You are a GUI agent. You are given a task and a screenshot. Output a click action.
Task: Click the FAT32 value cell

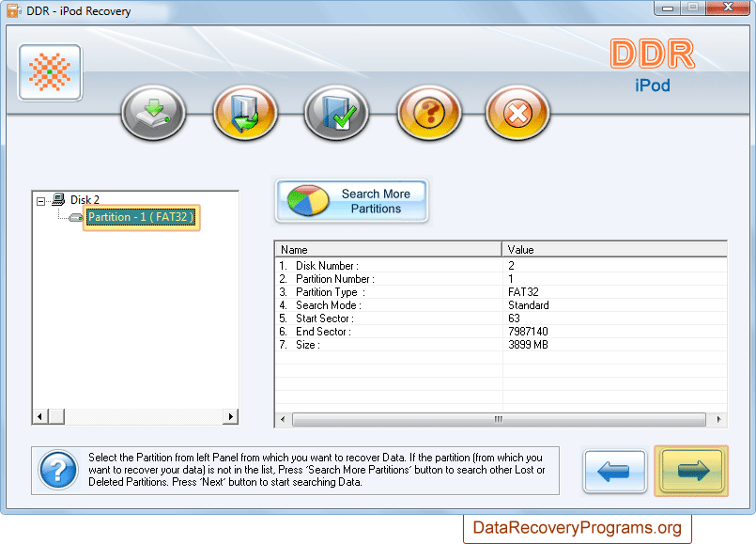coord(523,292)
